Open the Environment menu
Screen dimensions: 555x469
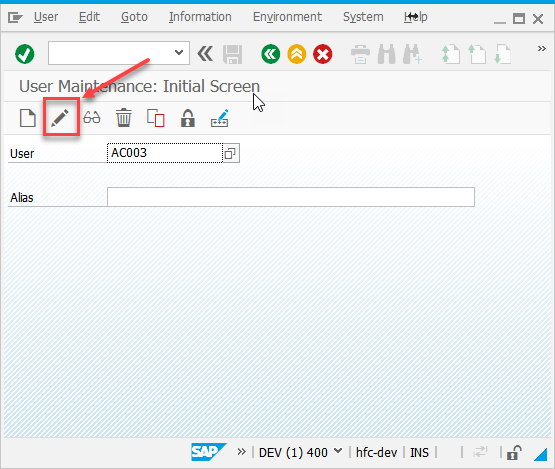coord(287,17)
